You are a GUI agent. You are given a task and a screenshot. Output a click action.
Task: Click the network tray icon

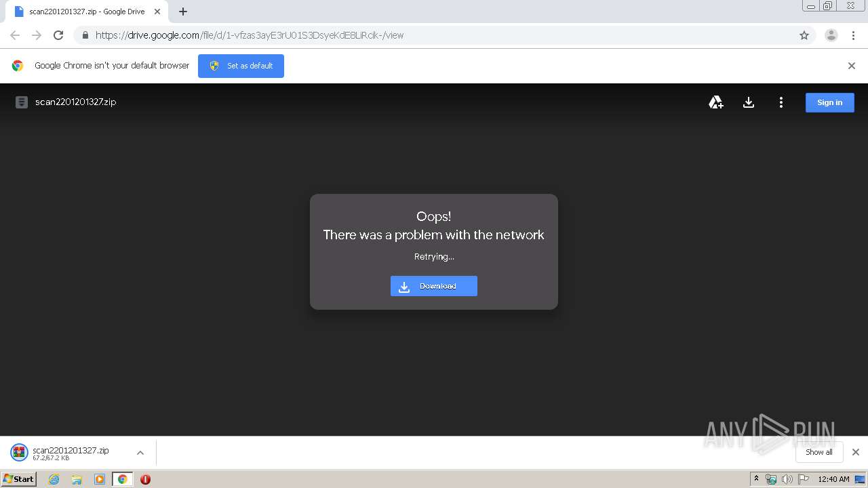[771, 479]
